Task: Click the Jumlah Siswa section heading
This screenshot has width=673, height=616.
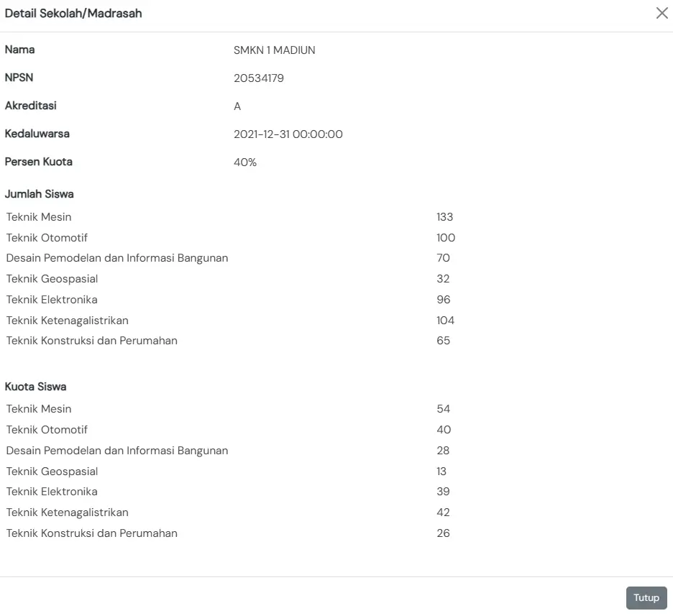Action: pos(40,194)
